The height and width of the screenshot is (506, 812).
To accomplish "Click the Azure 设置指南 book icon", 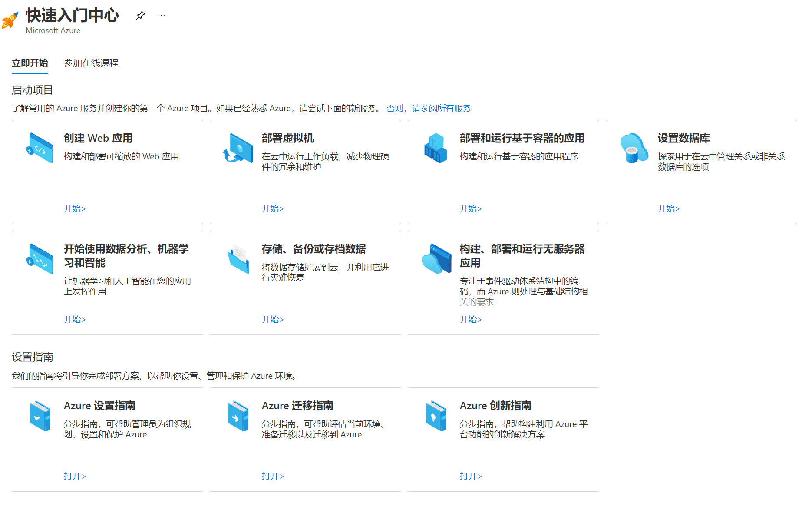I will 40,416.
